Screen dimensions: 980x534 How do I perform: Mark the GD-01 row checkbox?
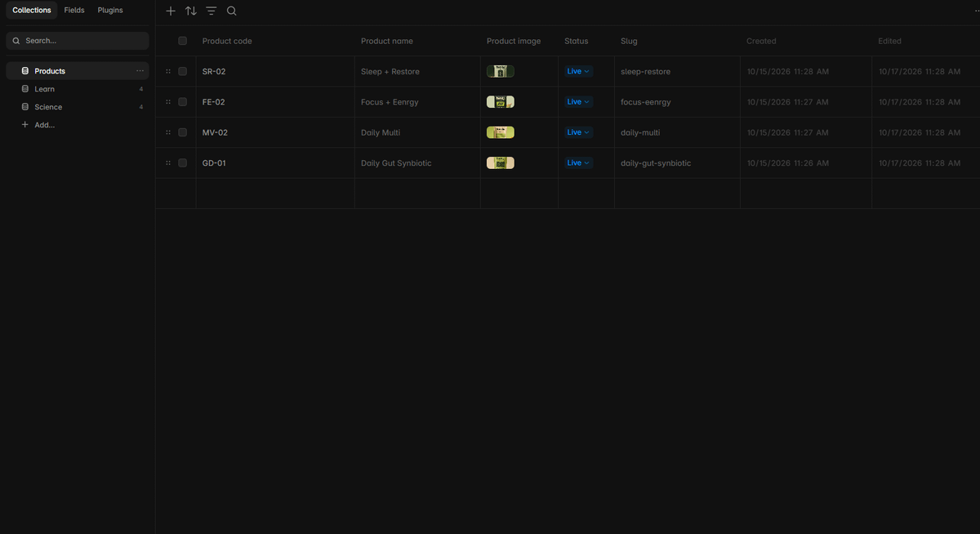tap(183, 163)
